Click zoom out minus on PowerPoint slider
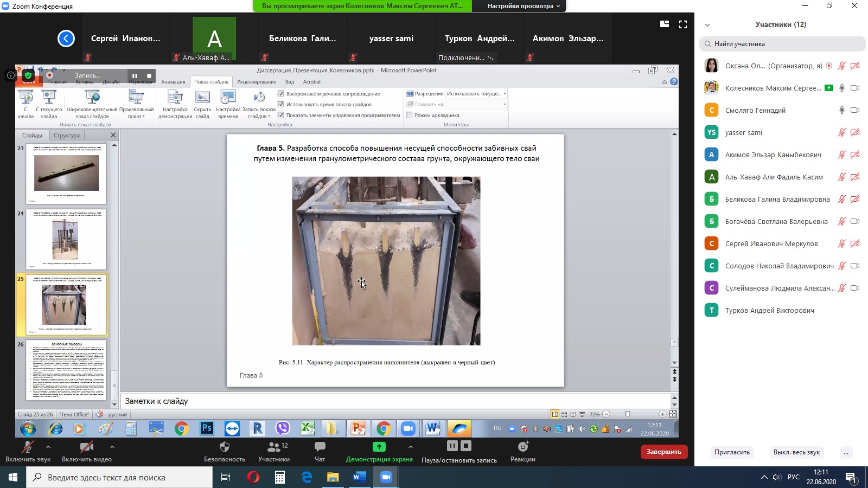Screen dimensions: 868x488 607,414
